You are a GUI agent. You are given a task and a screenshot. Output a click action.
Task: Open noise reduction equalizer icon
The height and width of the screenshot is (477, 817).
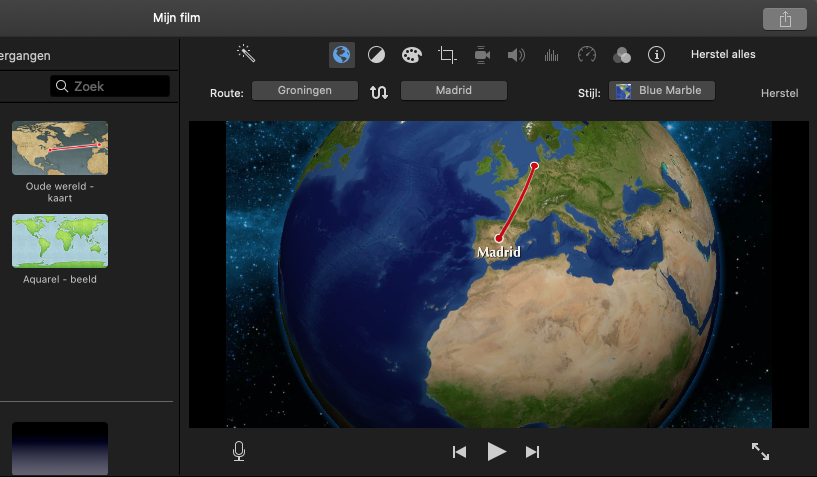coord(551,55)
